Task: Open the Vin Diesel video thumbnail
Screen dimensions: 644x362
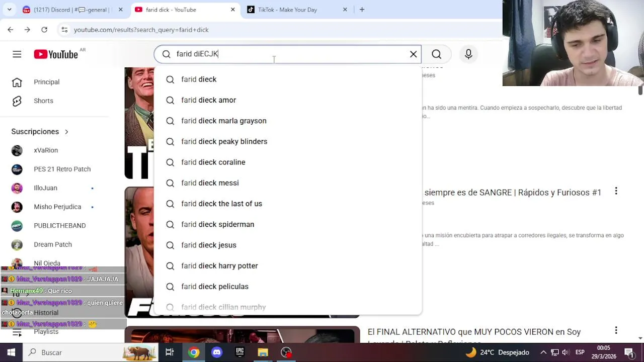Action: click(139, 251)
